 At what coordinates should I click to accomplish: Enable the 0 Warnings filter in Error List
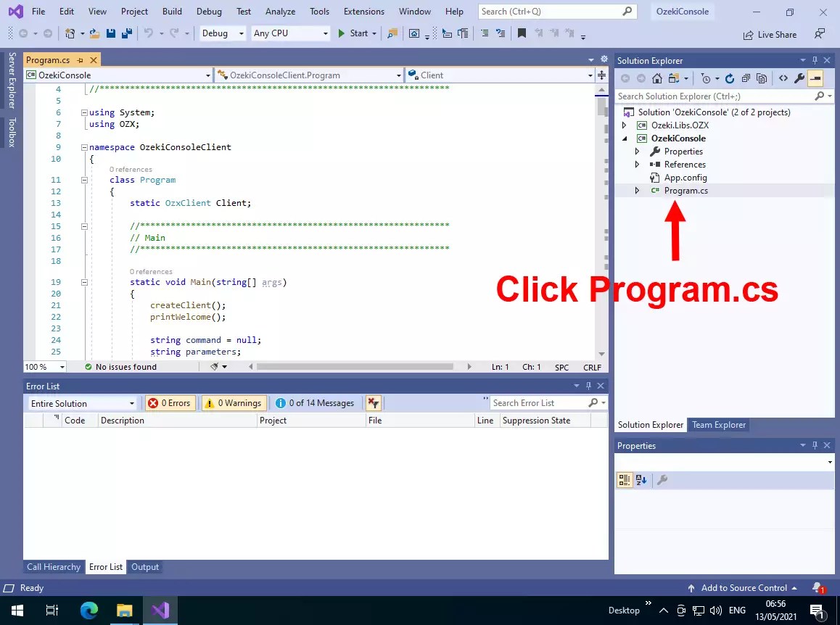point(234,402)
